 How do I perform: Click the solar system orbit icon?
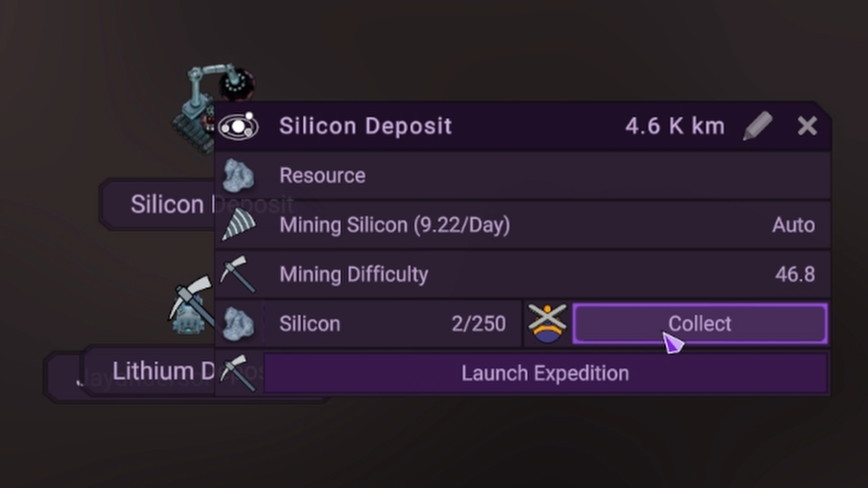238,126
